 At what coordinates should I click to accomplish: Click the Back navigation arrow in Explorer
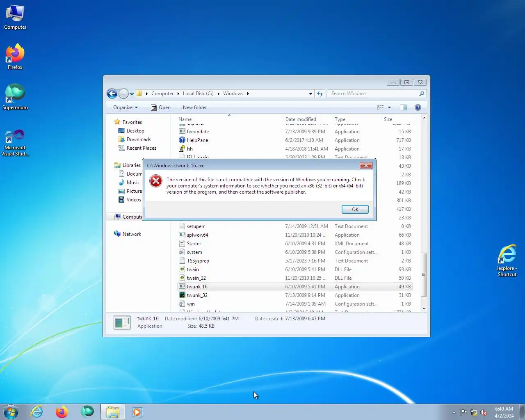coord(112,94)
